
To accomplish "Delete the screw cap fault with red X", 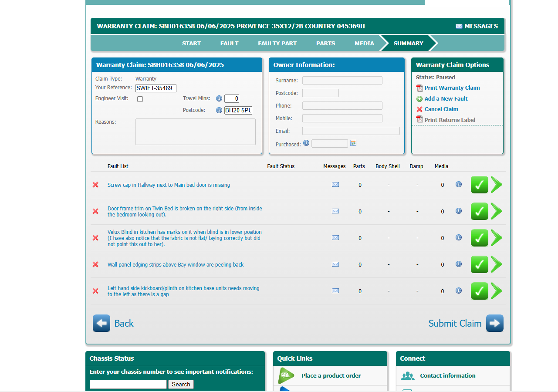I will click(x=95, y=185).
